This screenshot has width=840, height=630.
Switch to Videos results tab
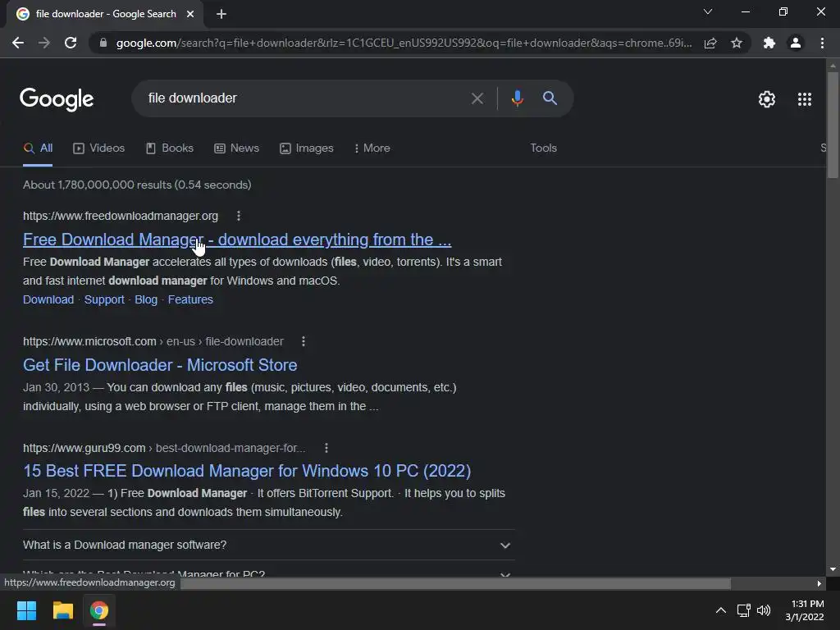tap(99, 148)
